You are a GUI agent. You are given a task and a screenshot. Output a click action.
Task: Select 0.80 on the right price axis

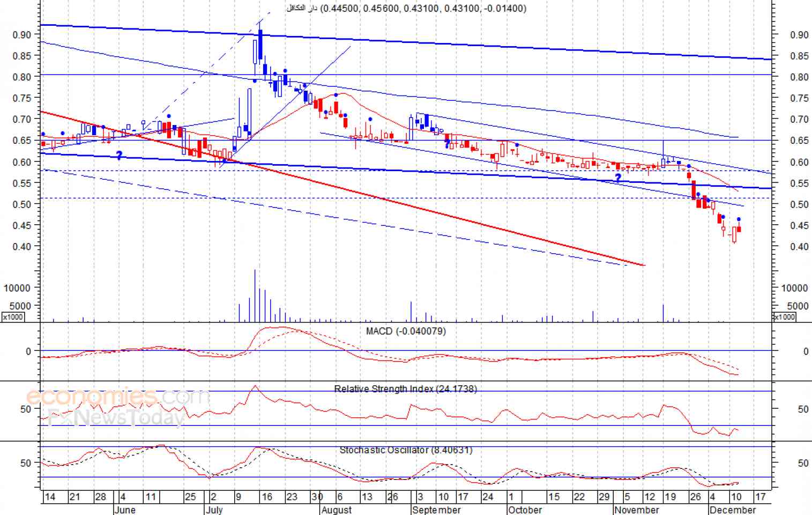[x=799, y=77]
